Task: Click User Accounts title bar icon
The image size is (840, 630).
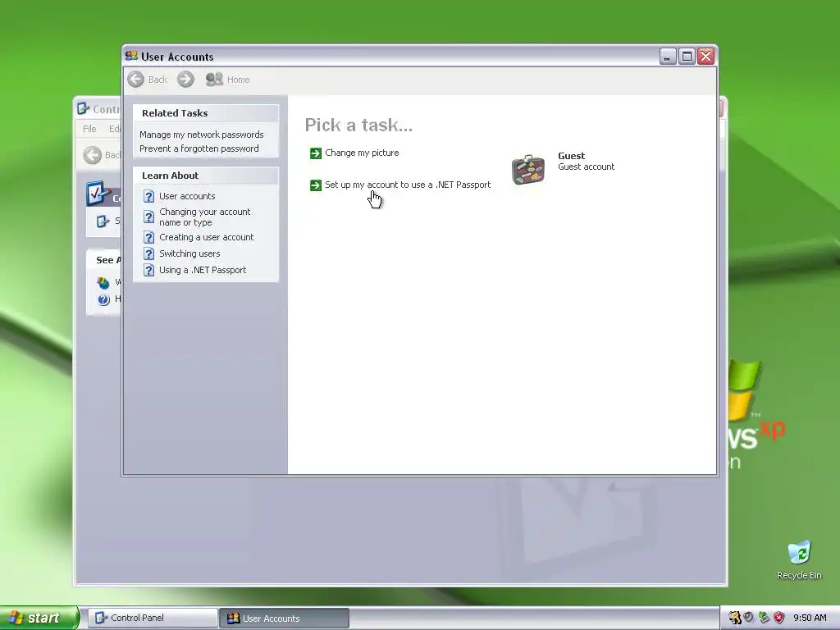Action: click(131, 56)
